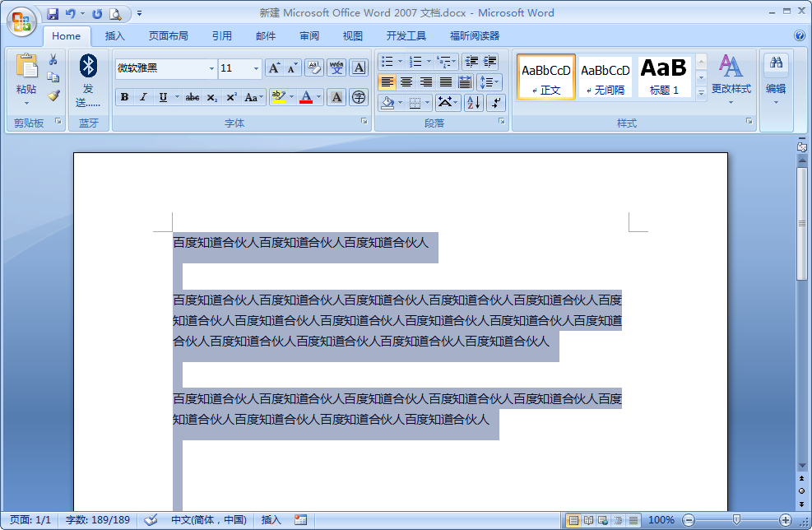Switch to the 页面布局 tab

pyautogui.click(x=168, y=35)
